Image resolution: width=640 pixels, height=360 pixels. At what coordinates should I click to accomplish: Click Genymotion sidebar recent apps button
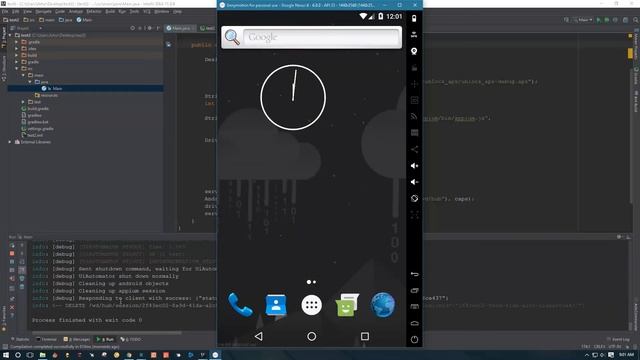414,291
